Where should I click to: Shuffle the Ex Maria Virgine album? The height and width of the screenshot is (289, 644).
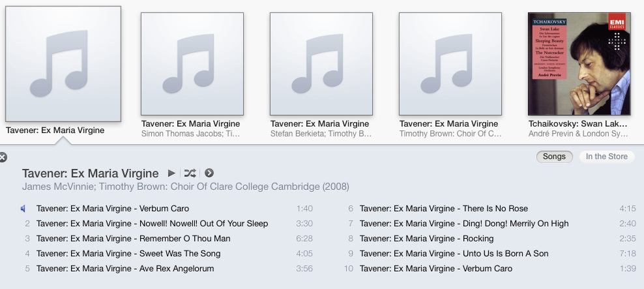(x=190, y=173)
